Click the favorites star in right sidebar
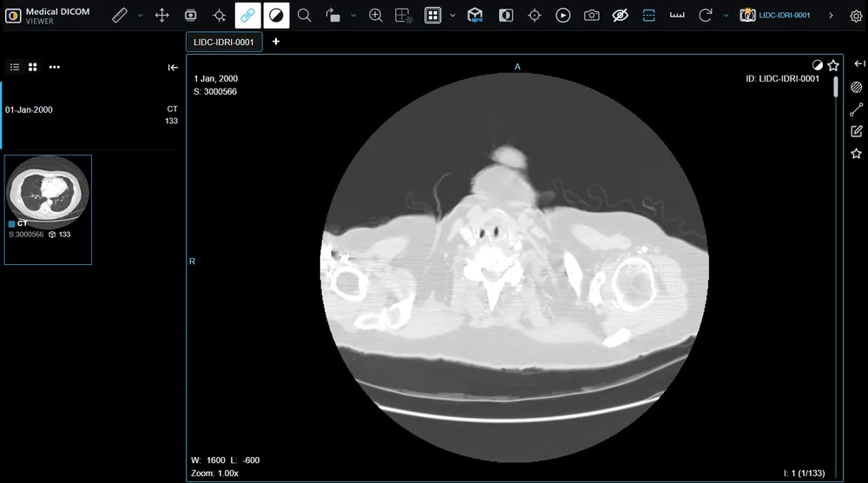This screenshot has width=868, height=483. pyautogui.click(x=857, y=154)
